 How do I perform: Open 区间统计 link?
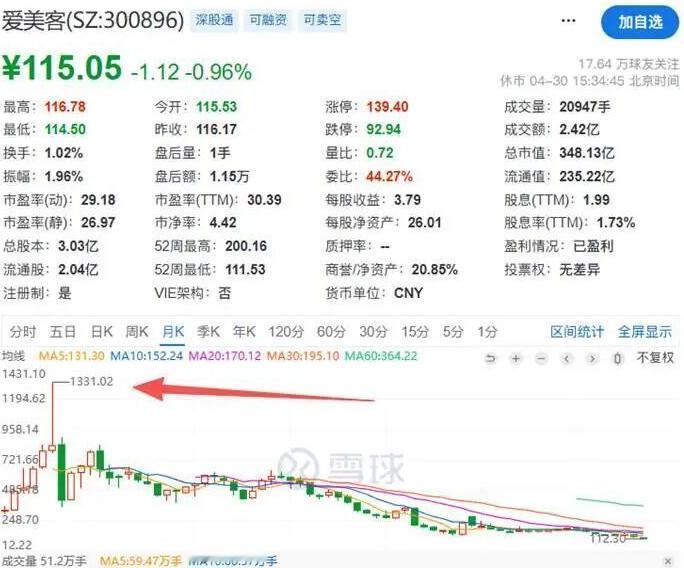tap(577, 332)
